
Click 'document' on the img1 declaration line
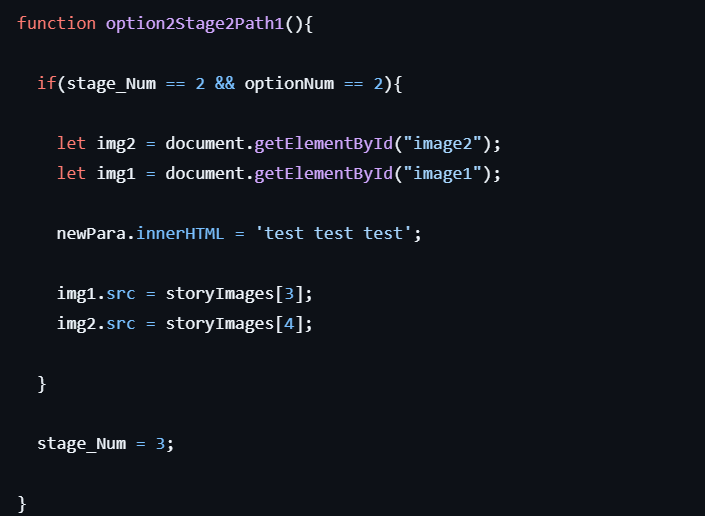pyautogui.click(x=204, y=173)
